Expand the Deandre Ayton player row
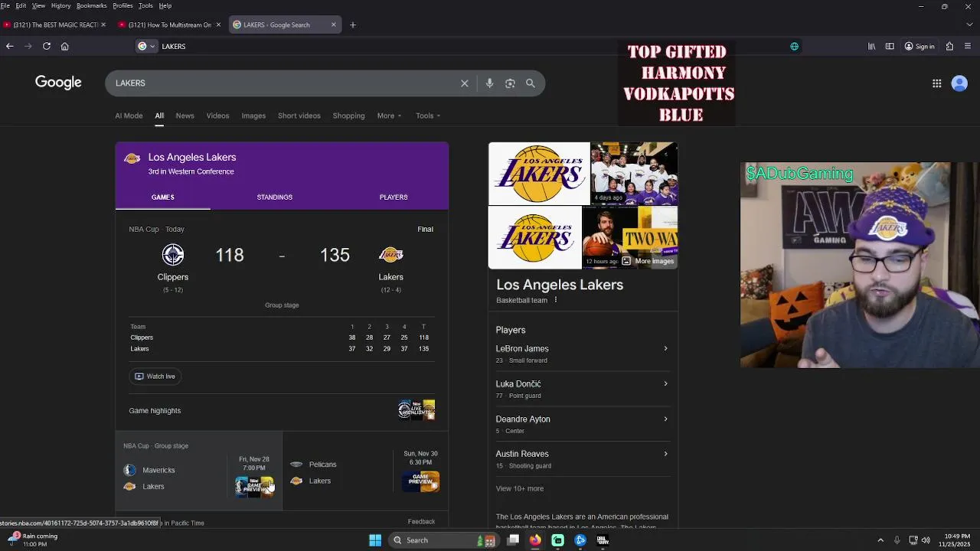980x551 pixels. [x=582, y=424]
